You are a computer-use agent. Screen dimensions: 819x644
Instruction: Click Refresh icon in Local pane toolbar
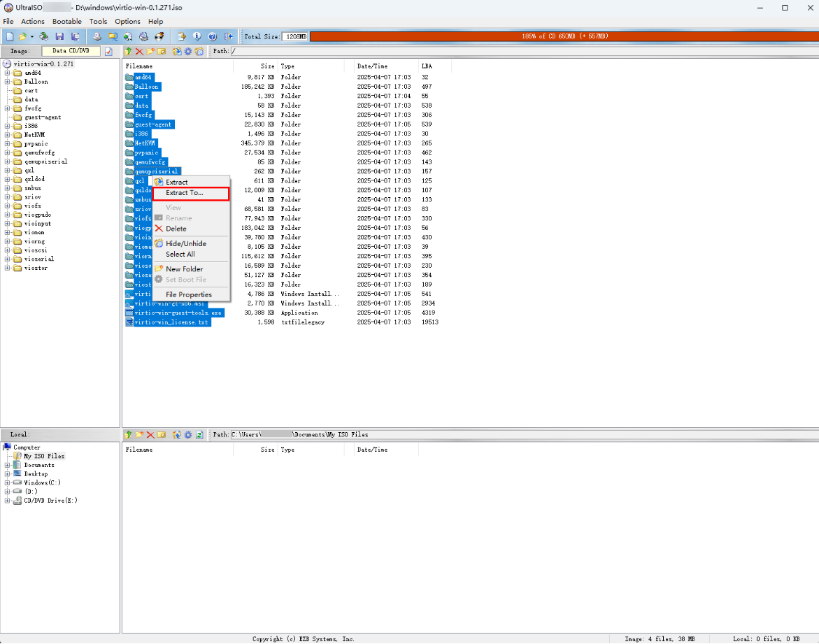[x=199, y=434]
